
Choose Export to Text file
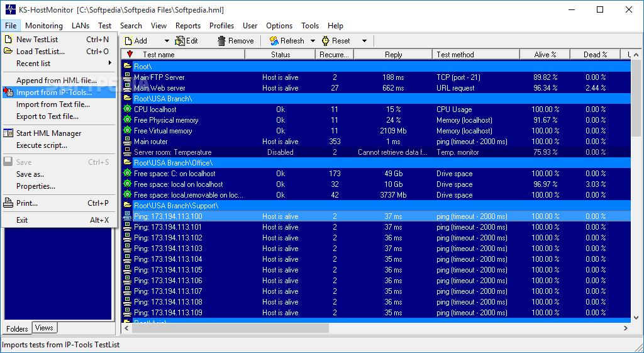click(59, 116)
